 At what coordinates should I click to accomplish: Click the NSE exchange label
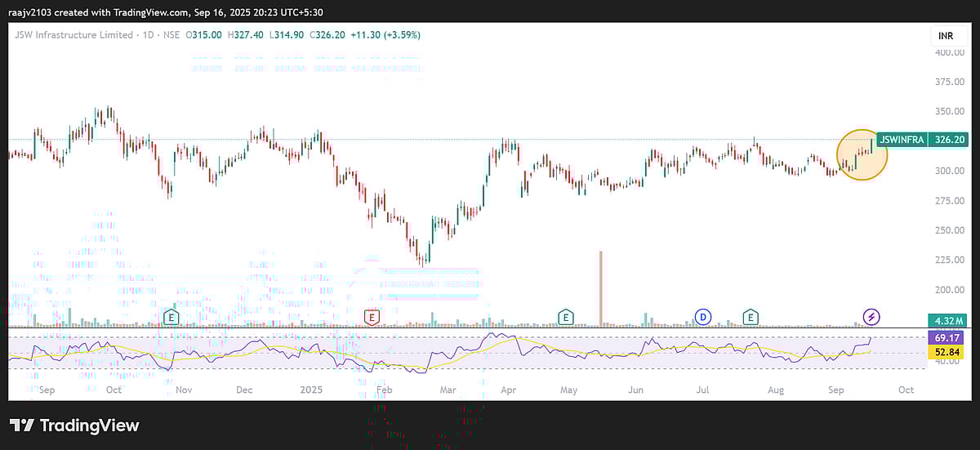(171, 35)
